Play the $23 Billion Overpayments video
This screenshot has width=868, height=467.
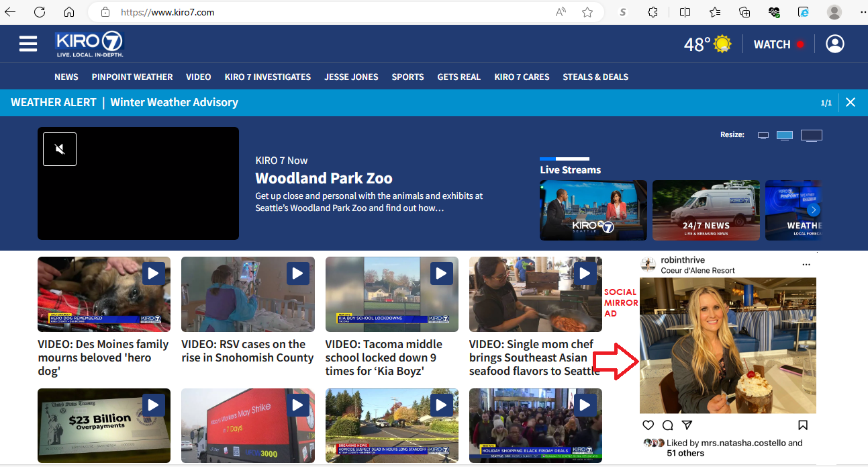coord(153,405)
